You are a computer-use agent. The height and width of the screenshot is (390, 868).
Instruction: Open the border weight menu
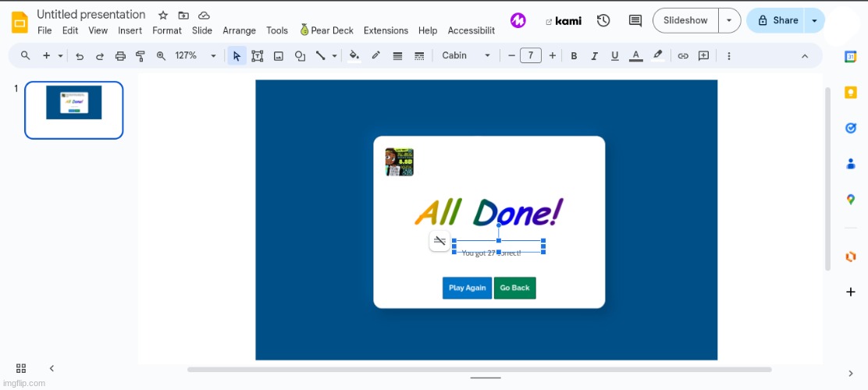[x=397, y=56]
